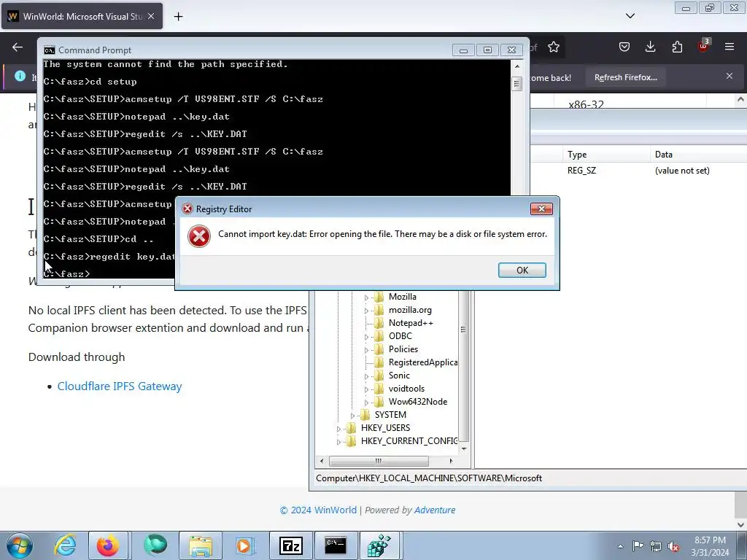The height and width of the screenshot is (560, 747).
Task: Select the ODBC key folder icon
Action: pos(379,336)
